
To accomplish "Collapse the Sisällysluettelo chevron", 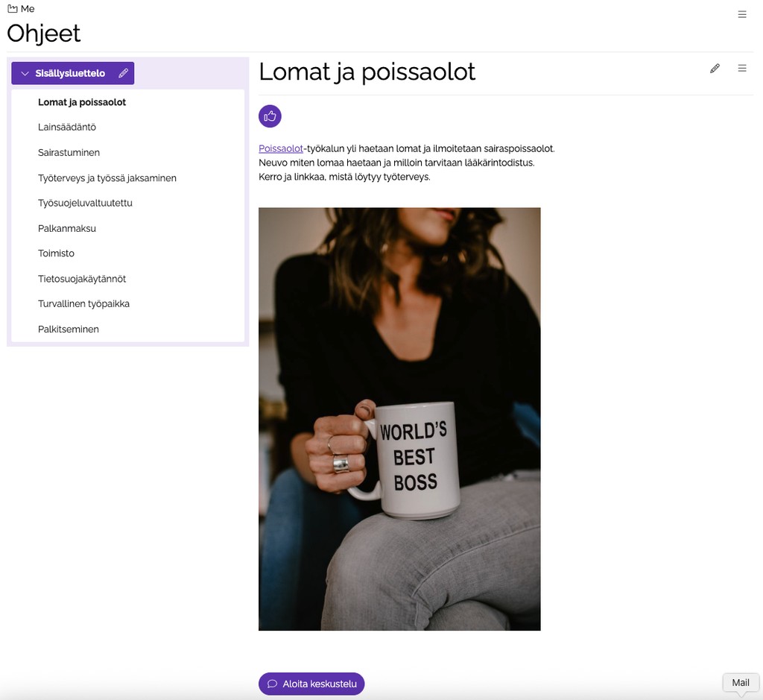I will coord(25,74).
